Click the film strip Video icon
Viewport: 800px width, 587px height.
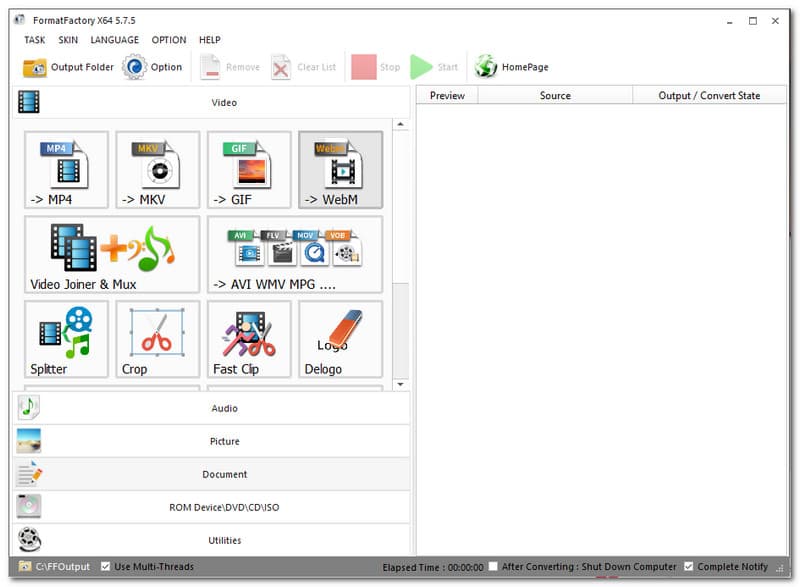[29, 101]
